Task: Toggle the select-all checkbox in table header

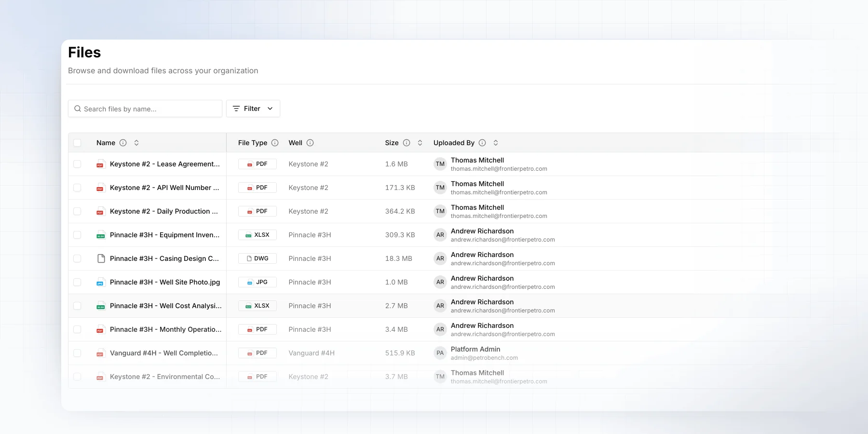Action: [77, 143]
